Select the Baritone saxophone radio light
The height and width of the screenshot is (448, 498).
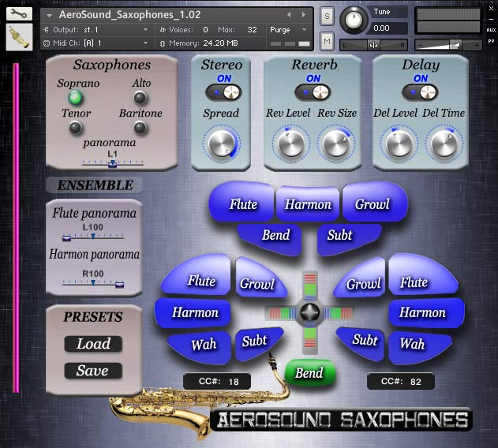click(x=140, y=128)
